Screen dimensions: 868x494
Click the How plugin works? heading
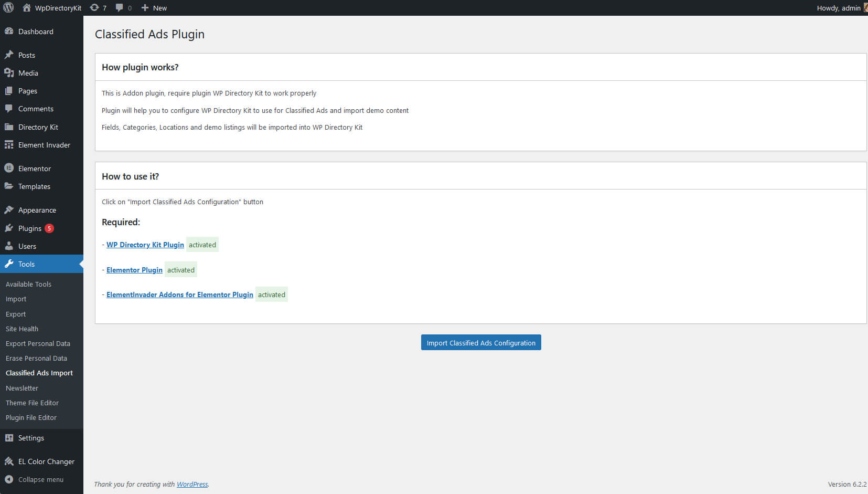(x=140, y=67)
